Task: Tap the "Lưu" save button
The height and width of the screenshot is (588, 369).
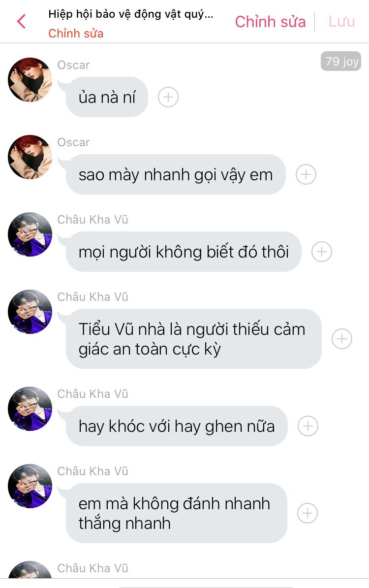Action: point(341,21)
